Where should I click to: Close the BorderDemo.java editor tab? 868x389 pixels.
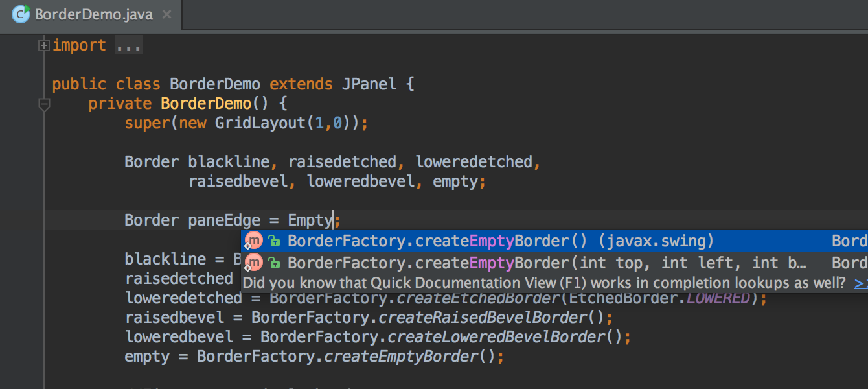tap(167, 14)
